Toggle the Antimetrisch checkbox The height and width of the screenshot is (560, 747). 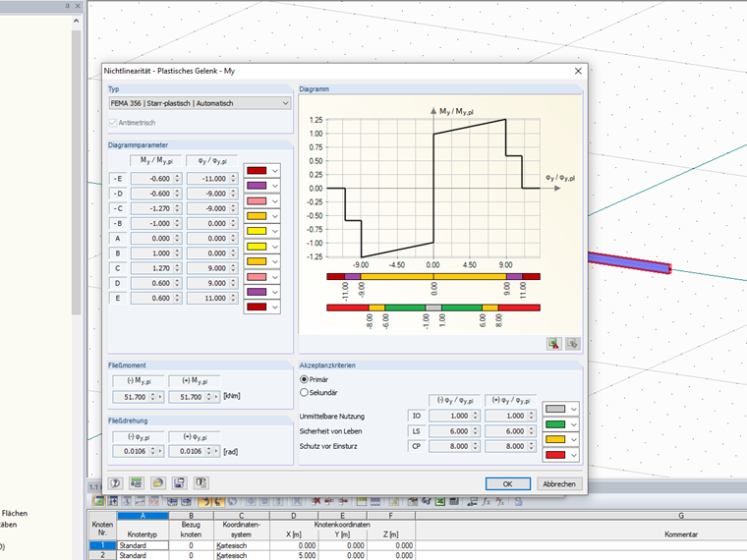point(113,123)
